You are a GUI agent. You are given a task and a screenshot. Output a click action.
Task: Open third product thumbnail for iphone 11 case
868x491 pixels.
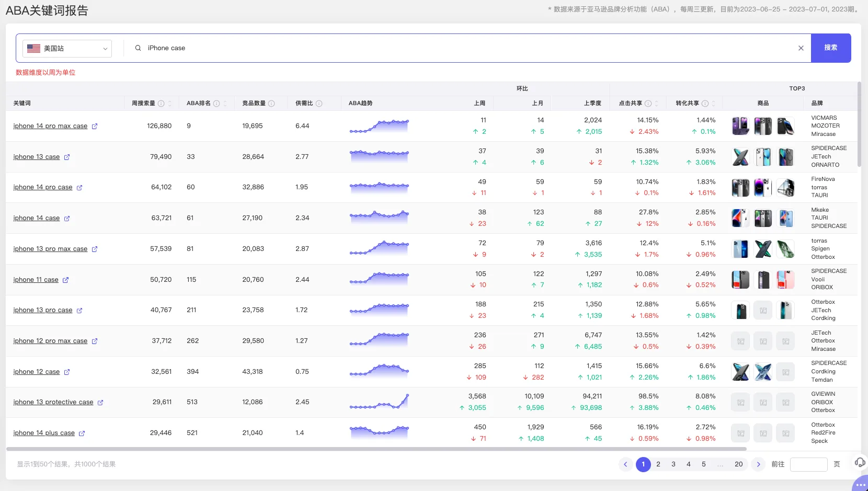point(785,280)
